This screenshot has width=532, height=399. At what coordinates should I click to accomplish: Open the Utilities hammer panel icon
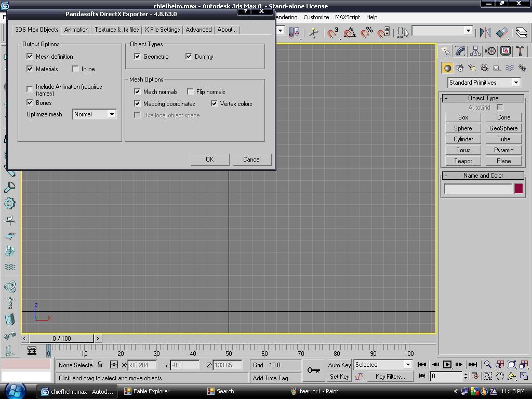point(520,51)
